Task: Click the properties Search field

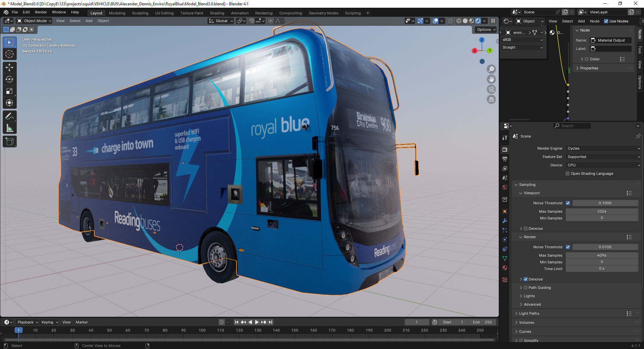Action: coord(572,126)
